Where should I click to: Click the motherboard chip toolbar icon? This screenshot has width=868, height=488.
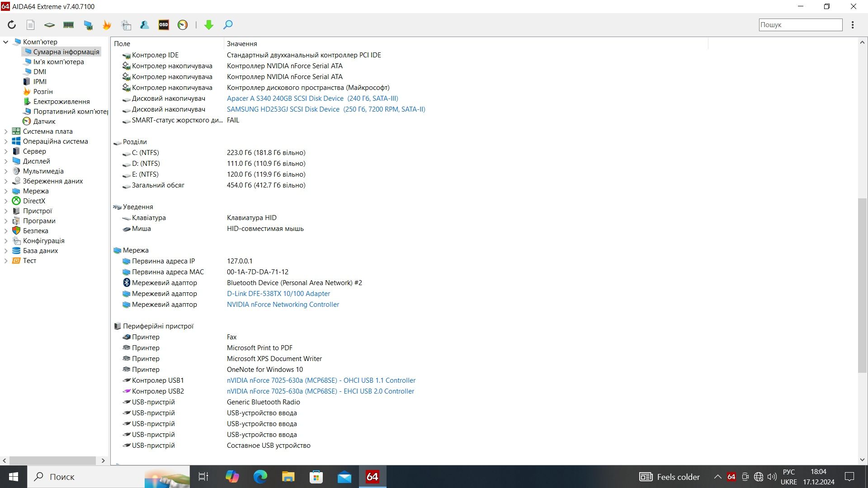click(49, 25)
